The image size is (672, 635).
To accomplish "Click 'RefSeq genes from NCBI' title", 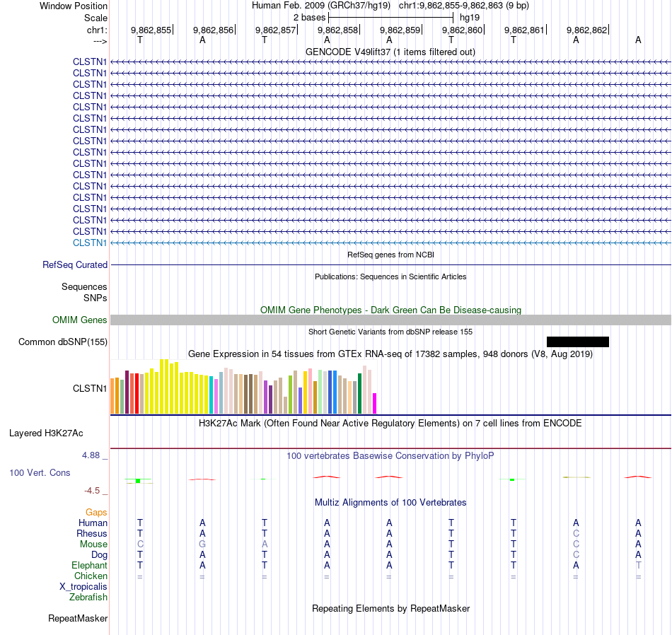I will 391,255.
